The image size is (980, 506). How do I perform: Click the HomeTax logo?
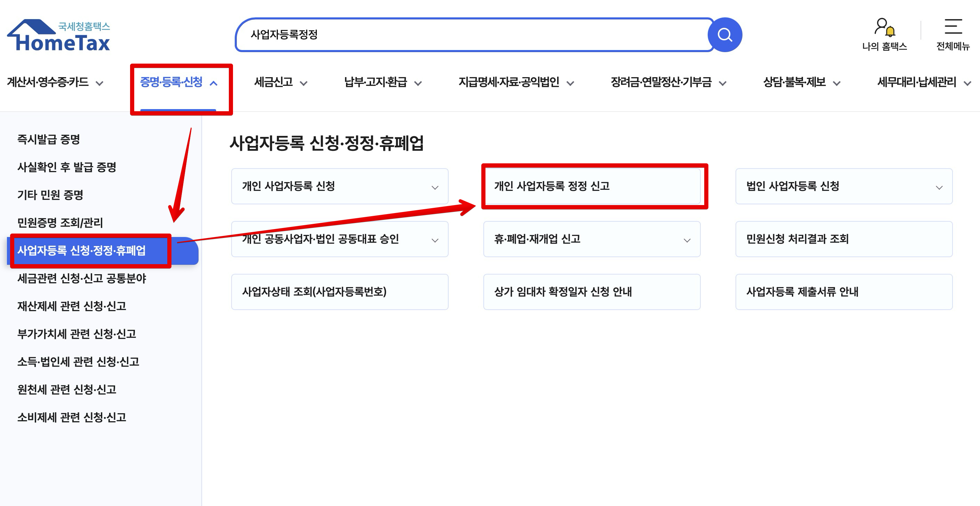(59, 36)
